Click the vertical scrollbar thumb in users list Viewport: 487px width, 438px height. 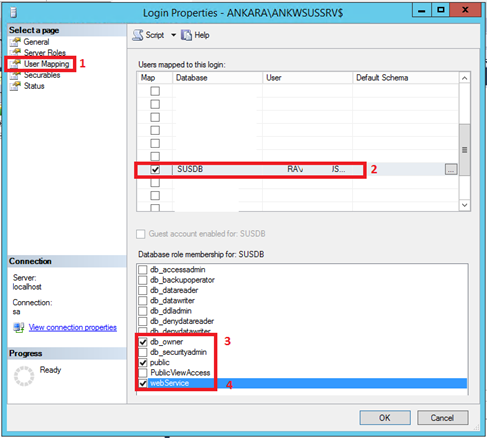tap(465, 150)
